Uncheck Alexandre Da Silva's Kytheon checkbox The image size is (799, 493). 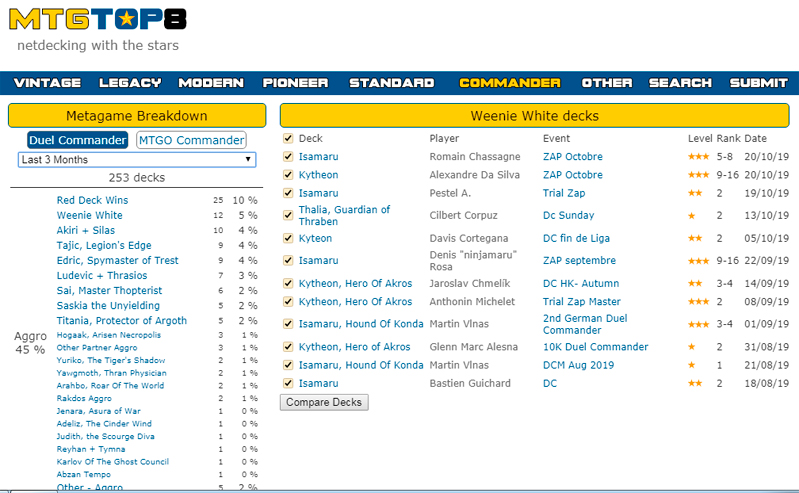coord(288,175)
